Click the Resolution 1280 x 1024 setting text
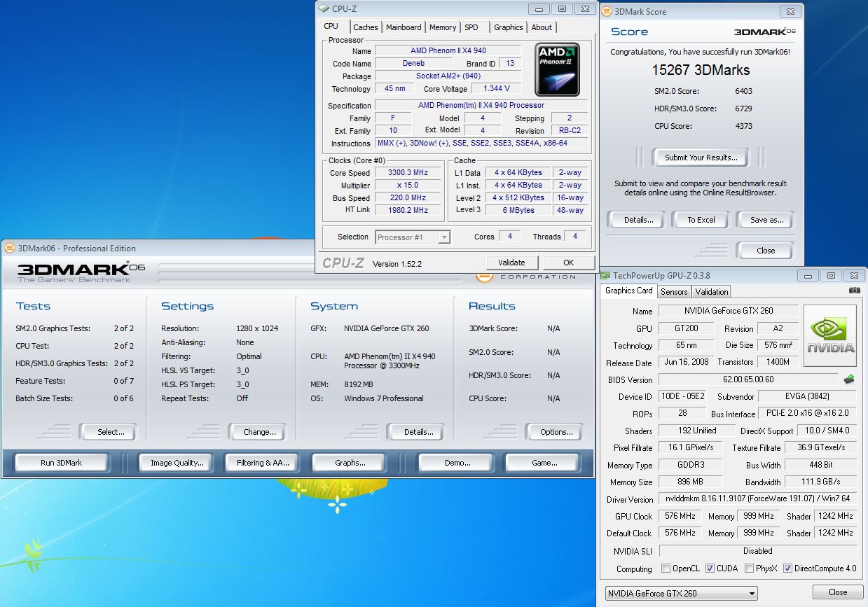Screen dimensions: 868x607 pyautogui.click(x=257, y=328)
